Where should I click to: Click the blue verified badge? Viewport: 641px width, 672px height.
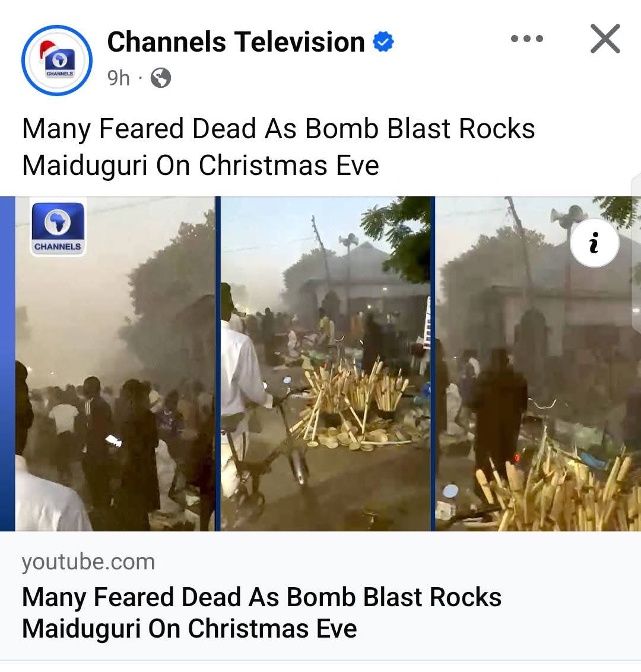(383, 42)
